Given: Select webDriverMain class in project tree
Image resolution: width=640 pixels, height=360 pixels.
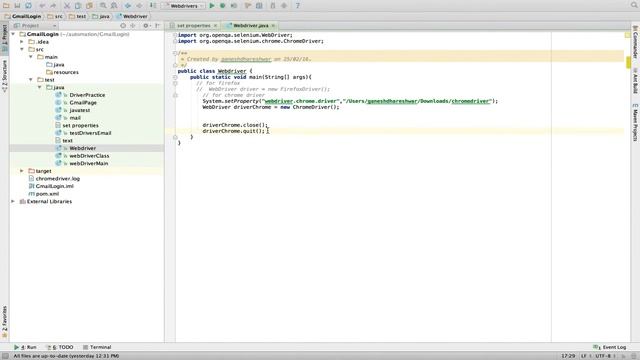Looking at the screenshot, I should pos(89,163).
